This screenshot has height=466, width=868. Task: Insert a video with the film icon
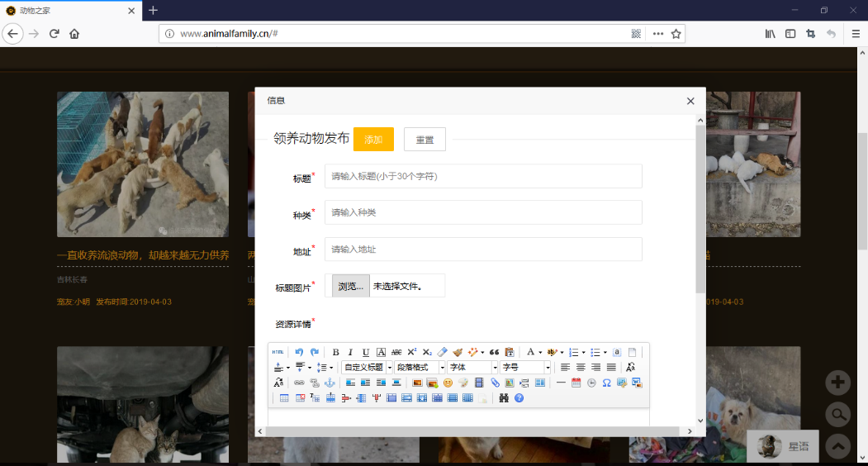coord(479,383)
